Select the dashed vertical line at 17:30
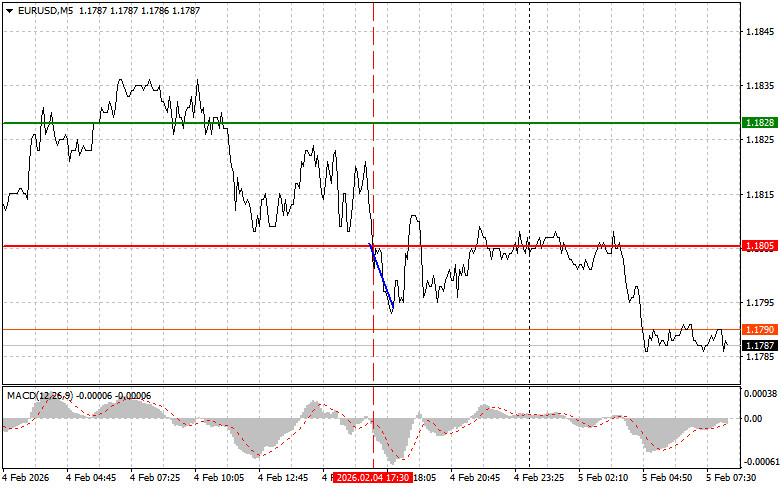Image resolution: width=781 pixels, height=489 pixels. click(373, 150)
